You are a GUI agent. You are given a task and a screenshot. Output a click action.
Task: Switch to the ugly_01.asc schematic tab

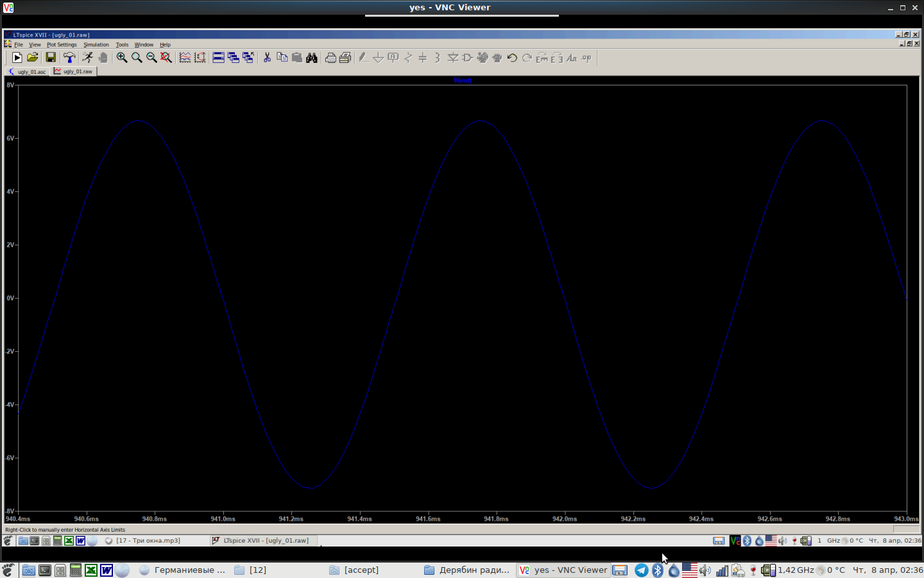coord(28,71)
